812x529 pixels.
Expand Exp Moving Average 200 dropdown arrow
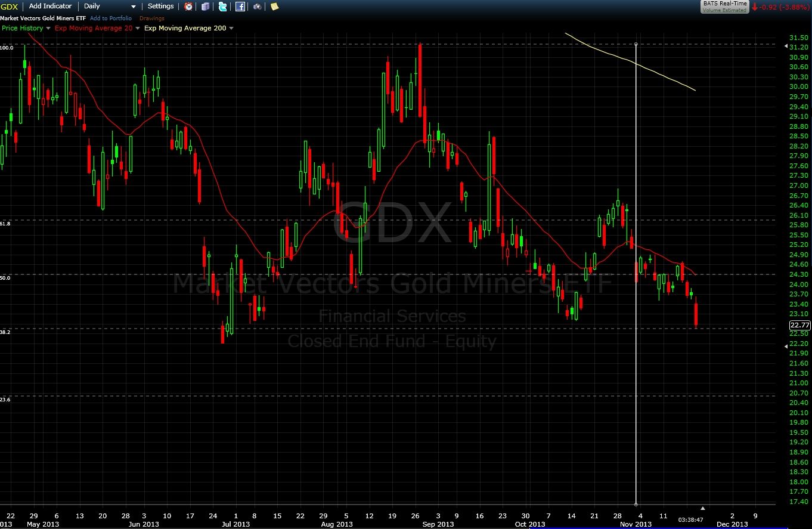pyautogui.click(x=231, y=28)
